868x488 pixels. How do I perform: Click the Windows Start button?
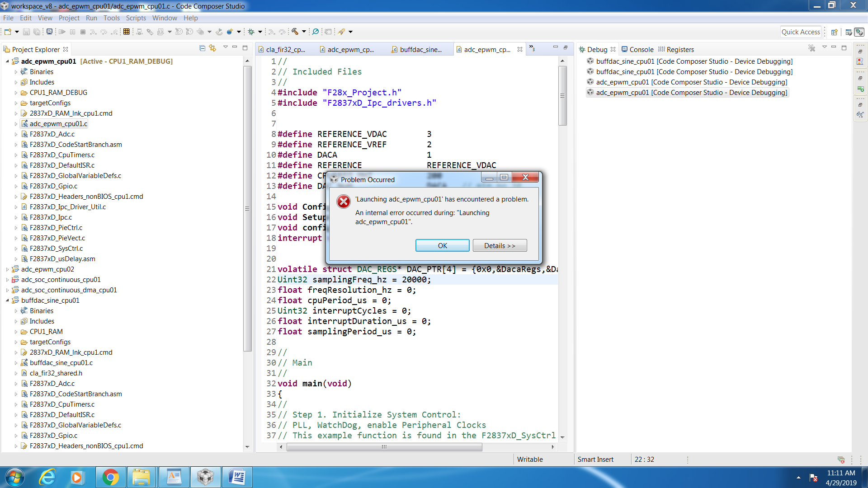(14, 477)
